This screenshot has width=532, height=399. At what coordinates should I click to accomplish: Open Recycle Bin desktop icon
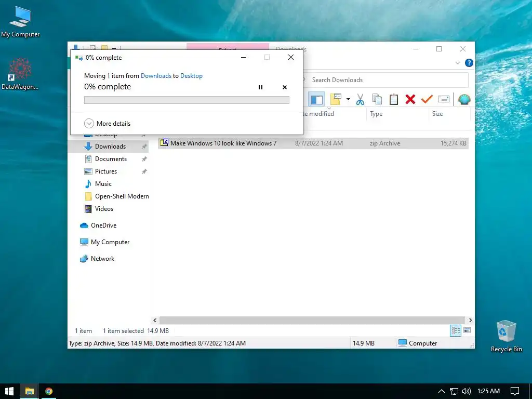click(506, 336)
